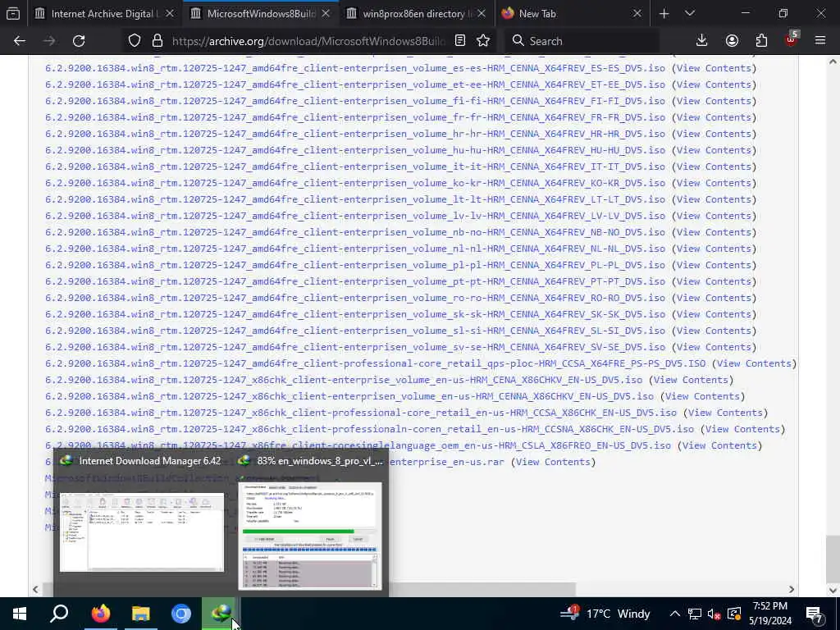Open the sv-se X64FREV_SV-SE_DV5.iso link

coord(355,347)
